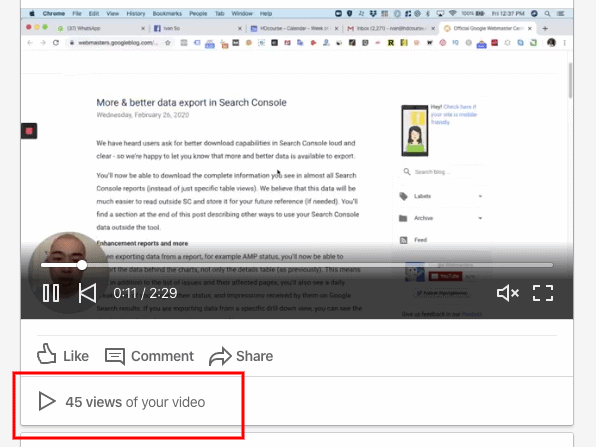The image size is (596, 447).
Task: Seek by clicking the unplayed progress track
Action: tap(319, 265)
